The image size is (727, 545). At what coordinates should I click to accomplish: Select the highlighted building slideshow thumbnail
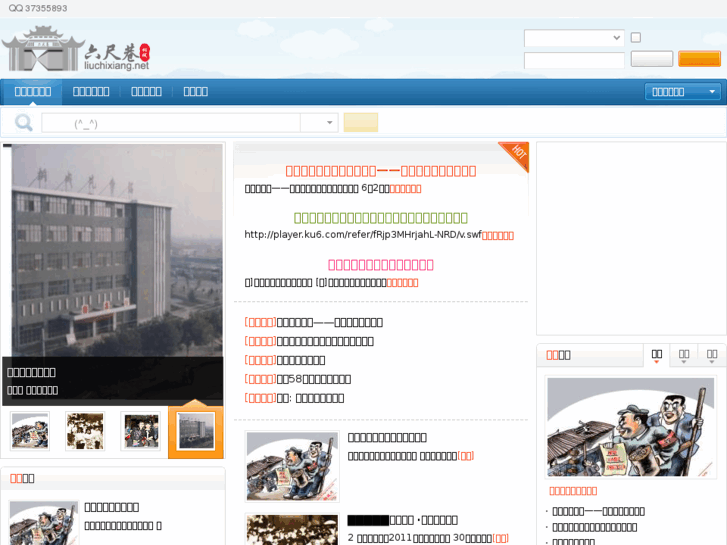[x=196, y=431]
